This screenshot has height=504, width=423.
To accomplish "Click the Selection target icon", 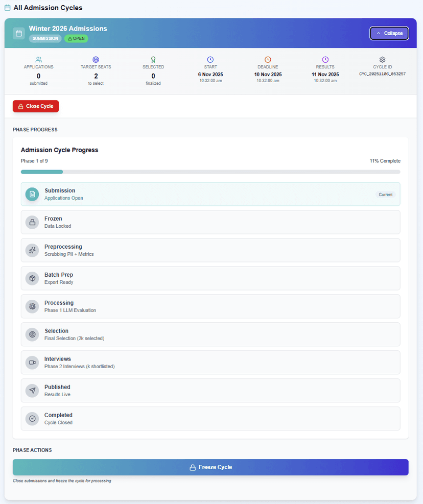I will coord(32,334).
